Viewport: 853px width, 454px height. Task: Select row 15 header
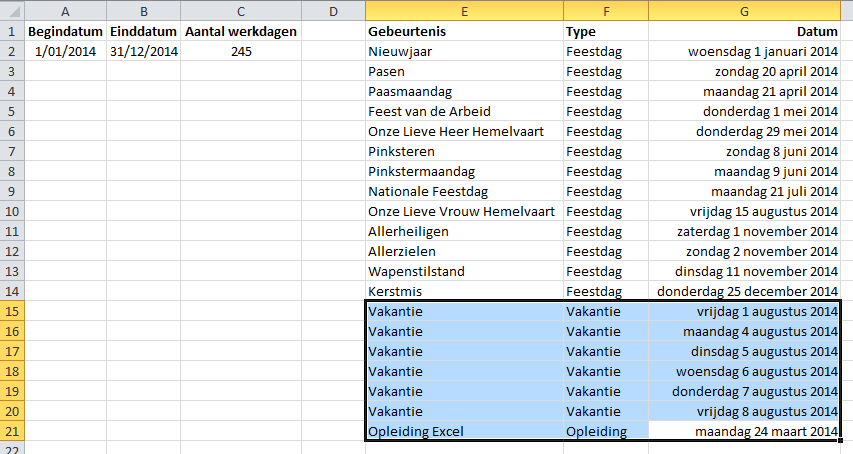click(12, 311)
